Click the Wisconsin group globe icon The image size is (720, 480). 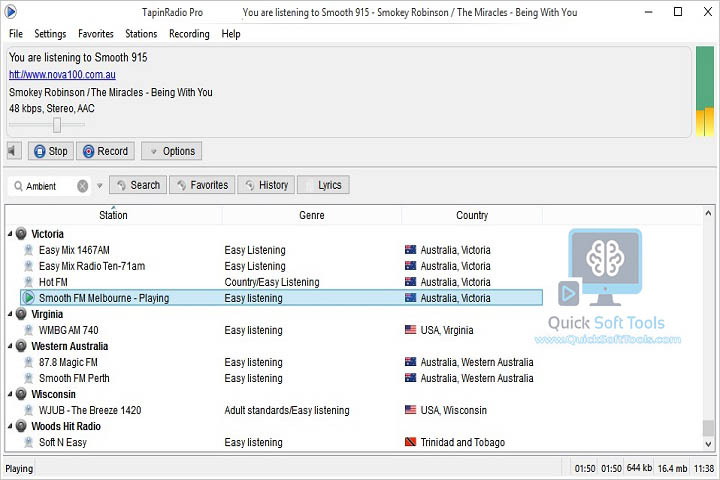[21, 394]
